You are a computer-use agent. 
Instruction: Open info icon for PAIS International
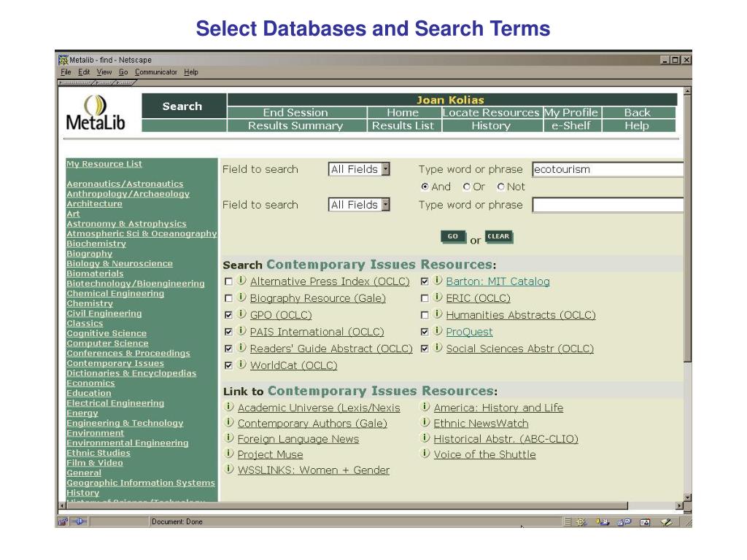pos(242,330)
